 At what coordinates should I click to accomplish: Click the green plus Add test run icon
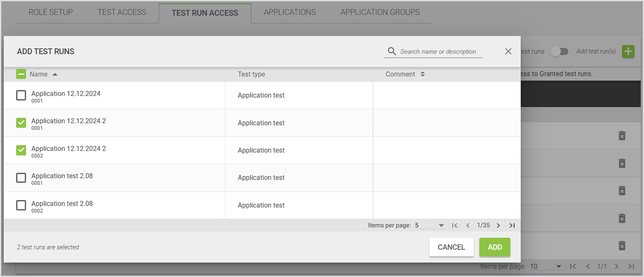628,52
